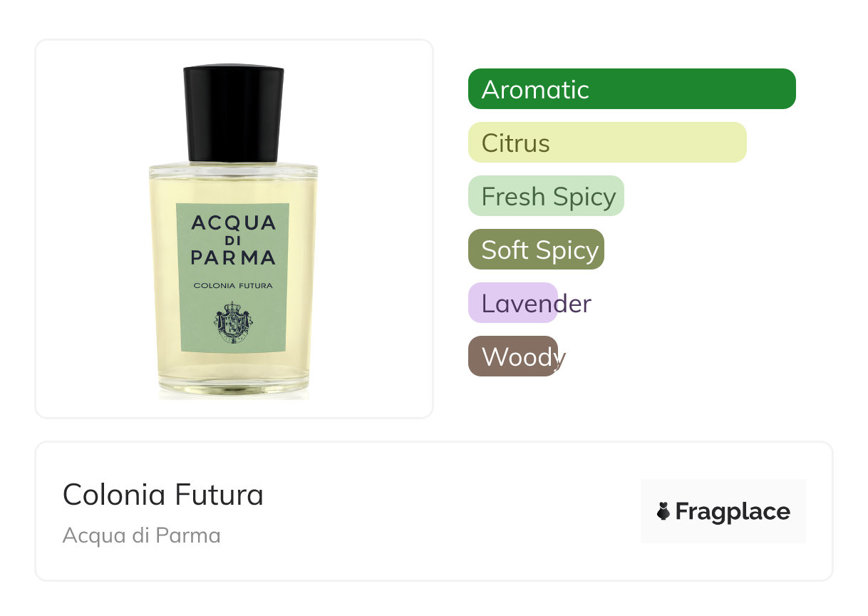Screen dimensions: 868x616
Task: Select the Aromatic accord bar
Action: click(631, 89)
